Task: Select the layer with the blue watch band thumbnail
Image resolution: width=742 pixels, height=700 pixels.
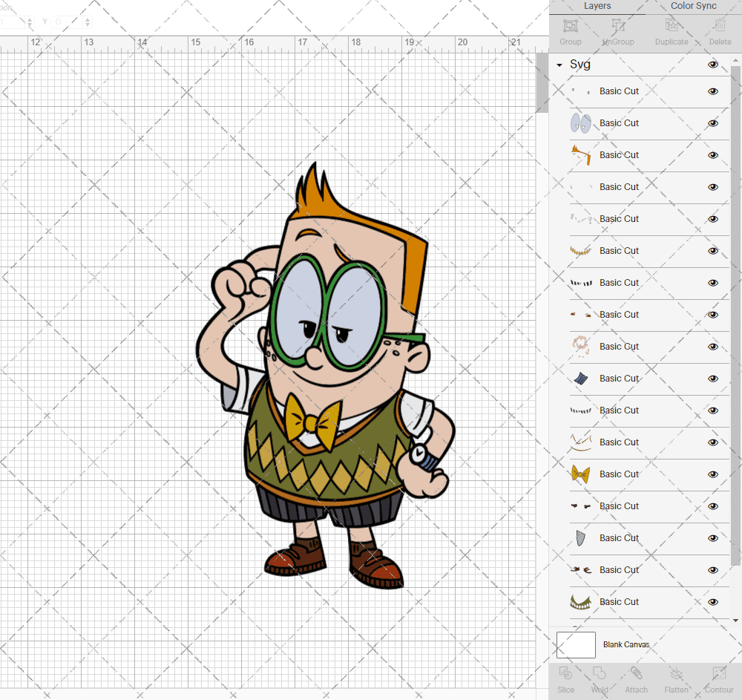Action: coord(649,379)
